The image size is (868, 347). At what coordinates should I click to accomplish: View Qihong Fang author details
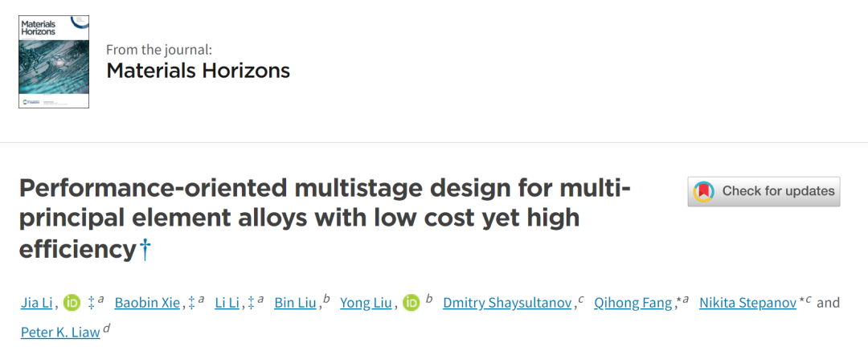click(x=633, y=303)
